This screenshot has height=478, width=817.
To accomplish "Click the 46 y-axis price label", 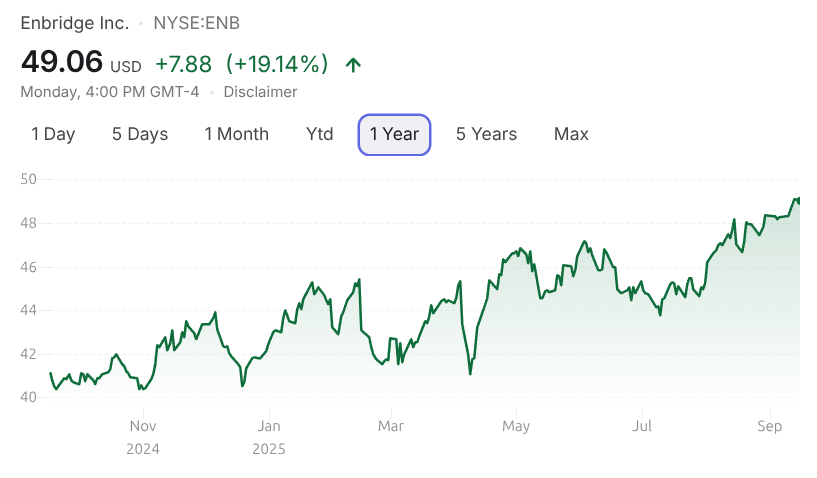I will (29, 267).
